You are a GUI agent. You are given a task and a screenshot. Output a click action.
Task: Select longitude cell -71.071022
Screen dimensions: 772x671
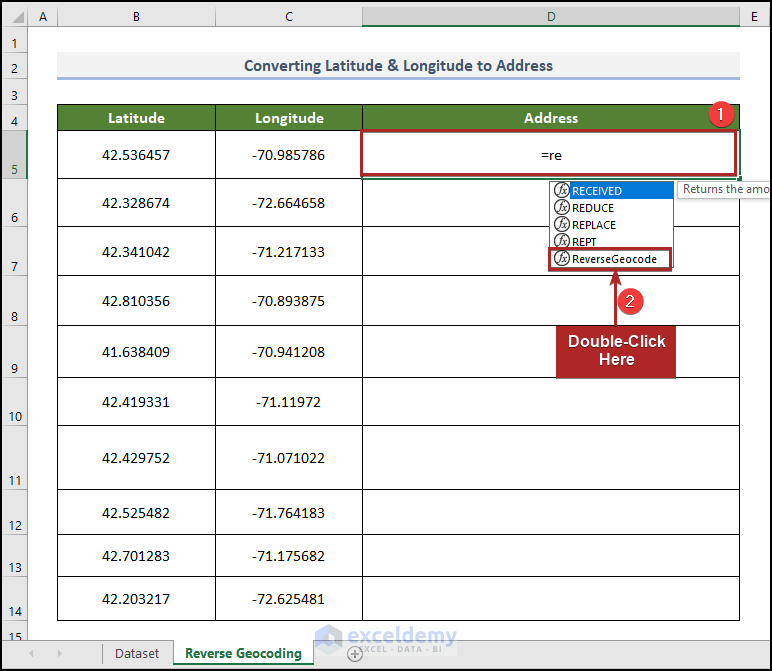tap(289, 458)
